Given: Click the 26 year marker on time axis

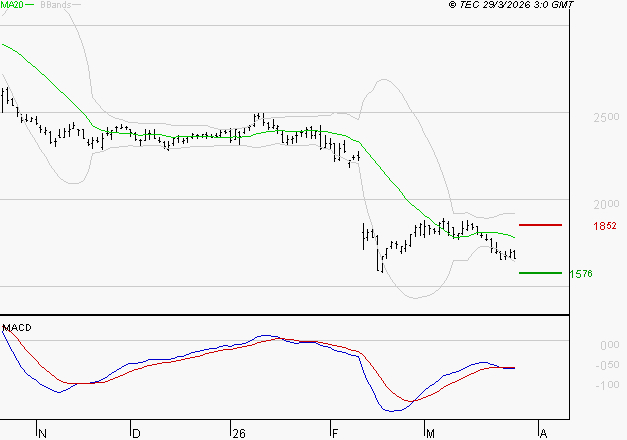Looking at the screenshot, I should pyautogui.click(x=239, y=434).
